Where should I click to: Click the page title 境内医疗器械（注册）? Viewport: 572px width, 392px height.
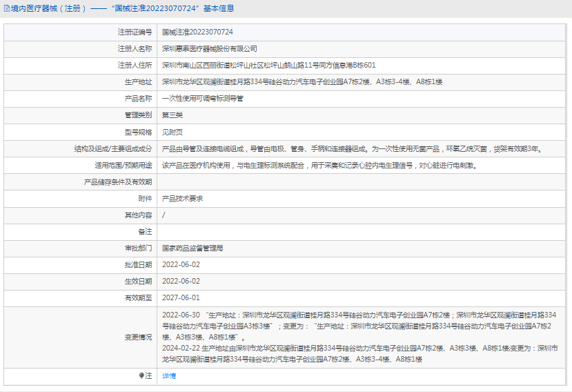(x=49, y=8)
